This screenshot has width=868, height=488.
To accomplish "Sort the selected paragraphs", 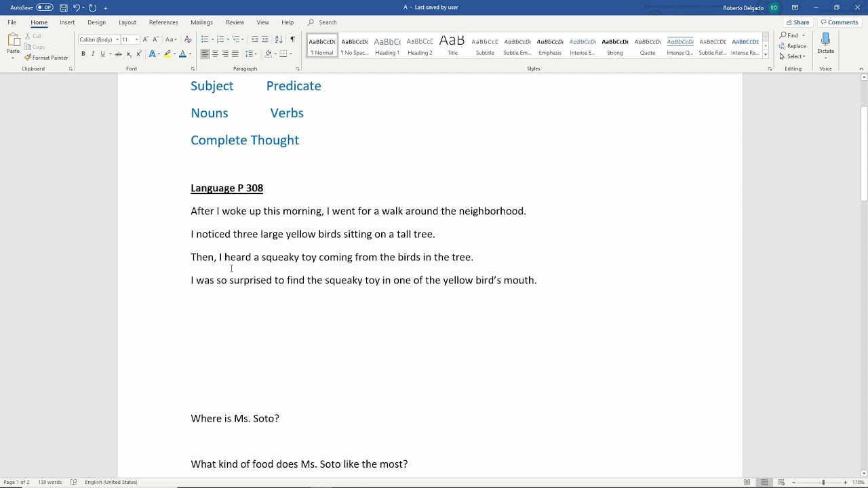I will click(x=279, y=39).
